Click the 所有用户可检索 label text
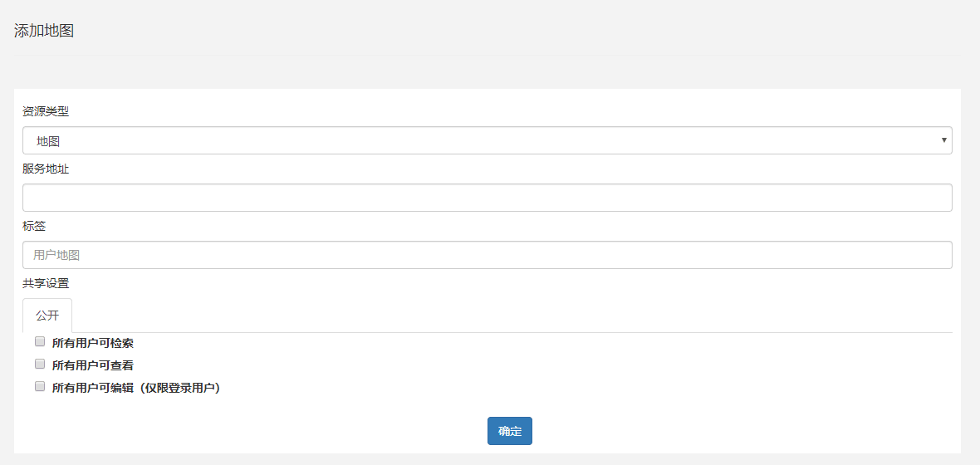 pyautogui.click(x=92, y=343)
